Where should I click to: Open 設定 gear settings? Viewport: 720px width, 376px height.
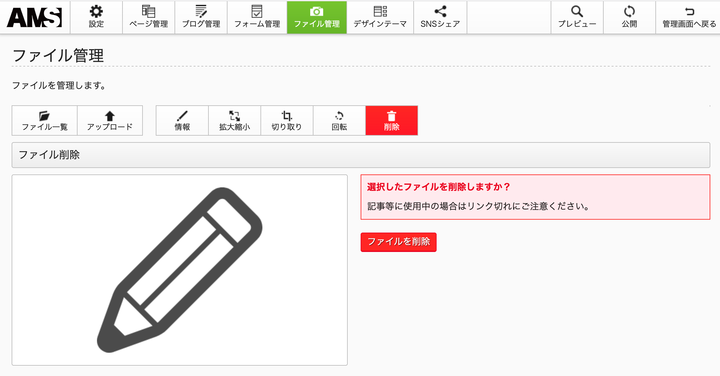pyautogui.click(x=96, y=17)
